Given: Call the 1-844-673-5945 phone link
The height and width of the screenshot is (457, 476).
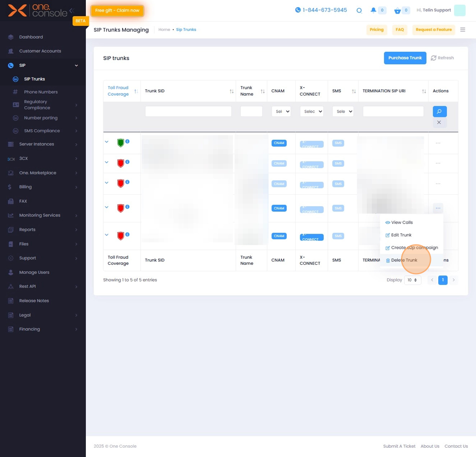Looking at the screenshot, I should (321, 10).
